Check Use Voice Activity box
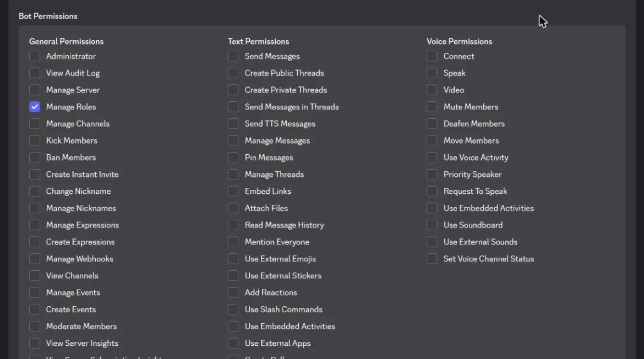 coord(432,157)
